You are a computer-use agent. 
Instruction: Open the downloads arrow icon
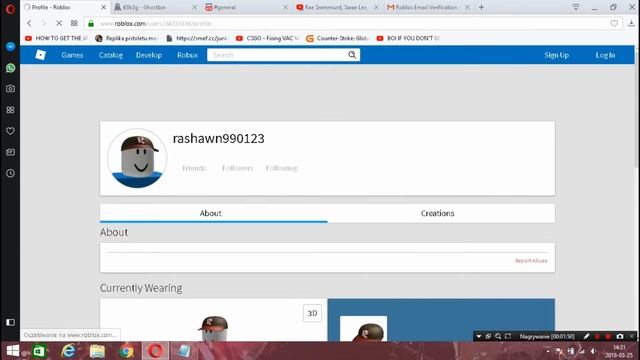(x=631, y=23)
